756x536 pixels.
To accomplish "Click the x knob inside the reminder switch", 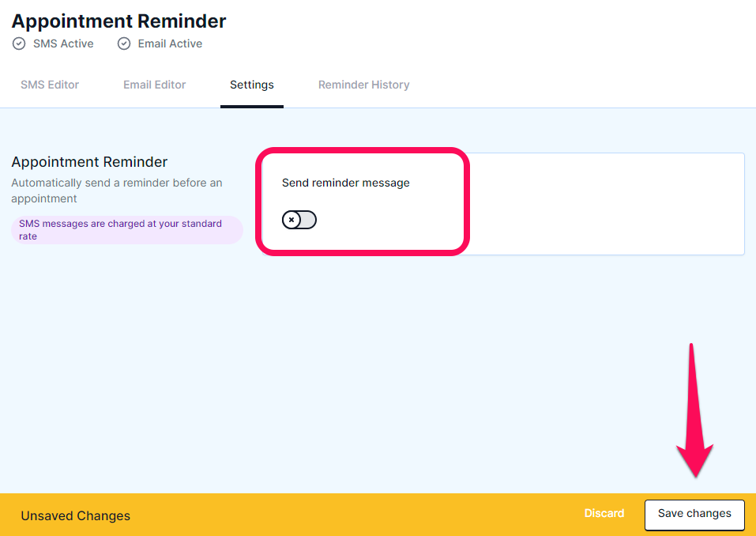I will click(x=291, y=220).
